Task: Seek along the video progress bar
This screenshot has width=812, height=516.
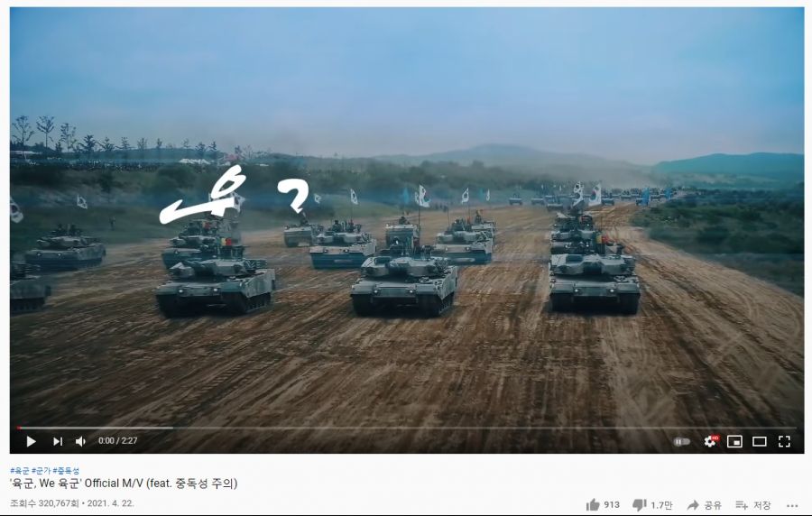Action: click(407, 428)
